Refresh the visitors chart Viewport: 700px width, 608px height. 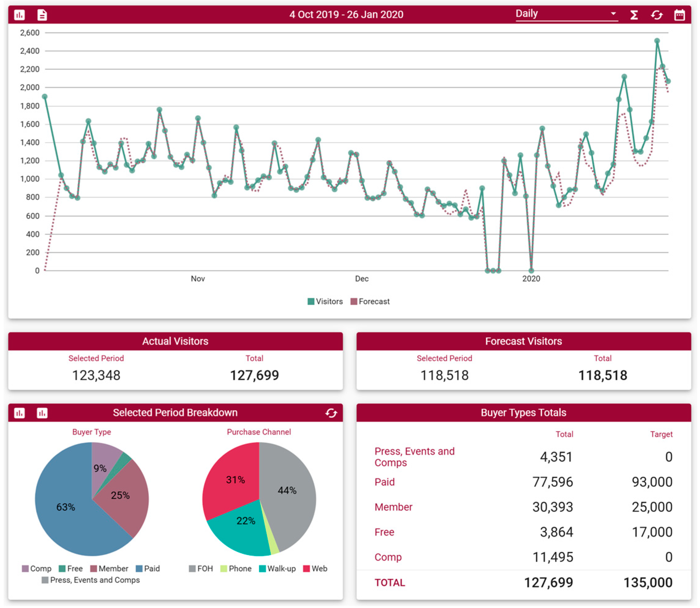tap(657, 15)
